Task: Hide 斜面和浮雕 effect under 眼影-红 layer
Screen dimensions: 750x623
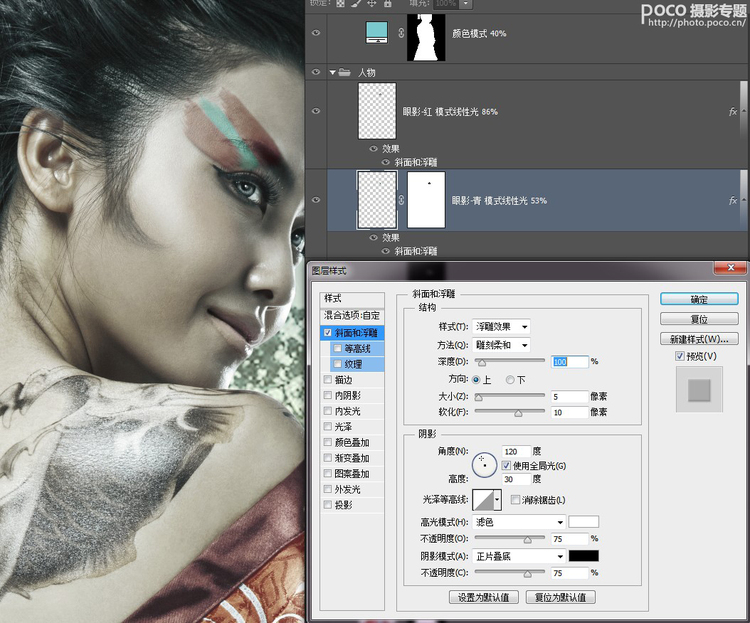Action: [x=386, y=162]
